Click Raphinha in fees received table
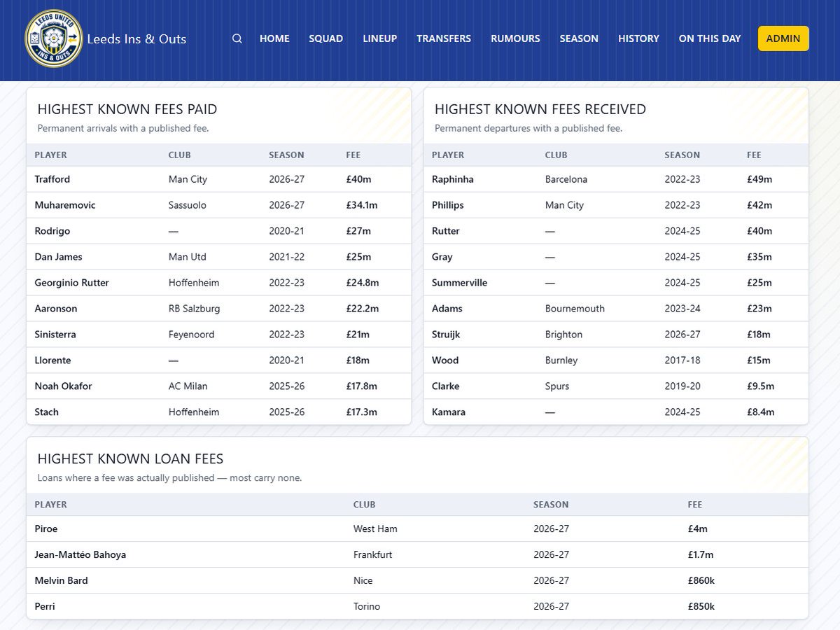Image resolution: width=840 pixels, height=630 pixels. [453, 179]
